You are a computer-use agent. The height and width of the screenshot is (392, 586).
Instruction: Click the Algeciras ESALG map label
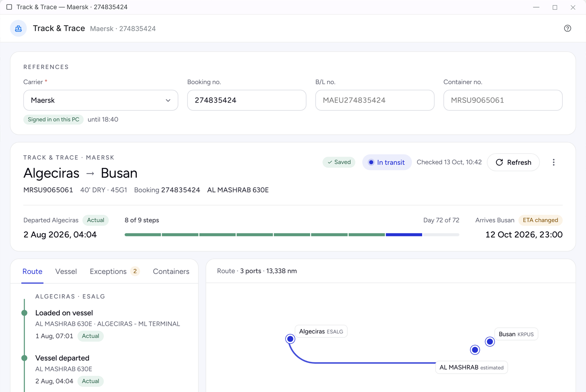coord(321,331)
